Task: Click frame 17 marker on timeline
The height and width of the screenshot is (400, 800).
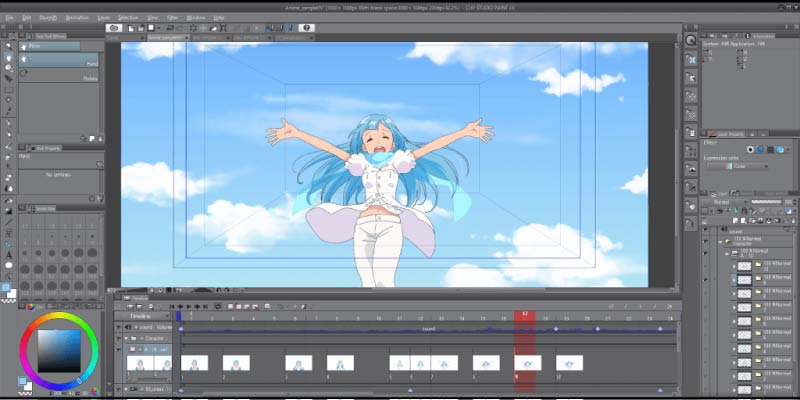Action: click(x=524, y=316)
